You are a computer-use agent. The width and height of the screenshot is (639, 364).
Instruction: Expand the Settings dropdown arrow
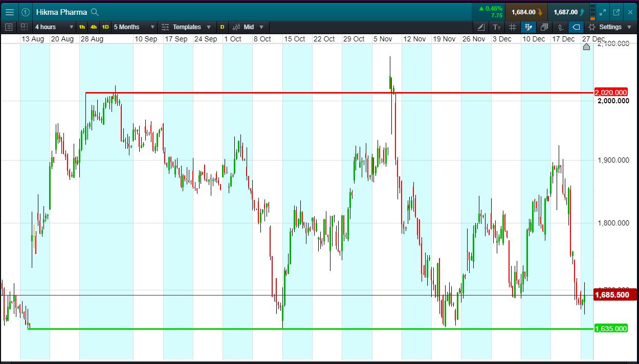629,27
